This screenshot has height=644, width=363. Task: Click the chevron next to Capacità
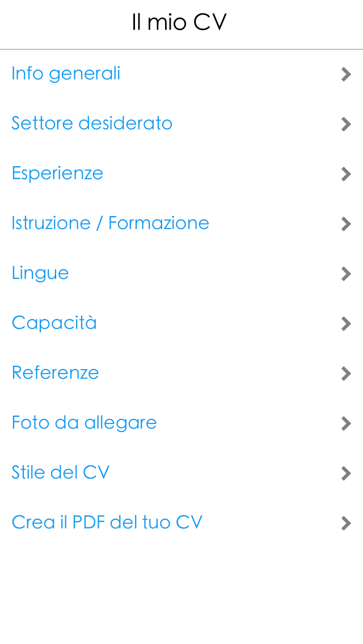point(346,324)
